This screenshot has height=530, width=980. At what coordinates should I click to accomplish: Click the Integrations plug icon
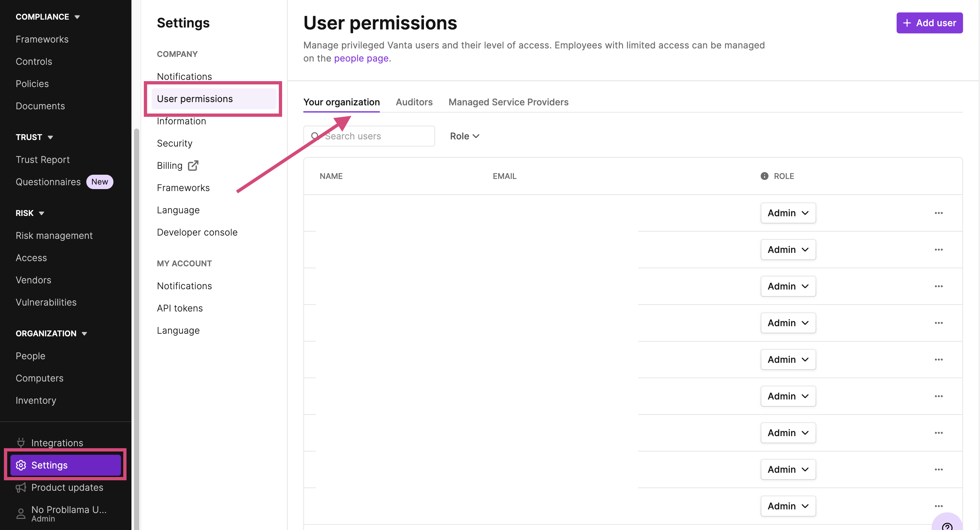point(21,442)
